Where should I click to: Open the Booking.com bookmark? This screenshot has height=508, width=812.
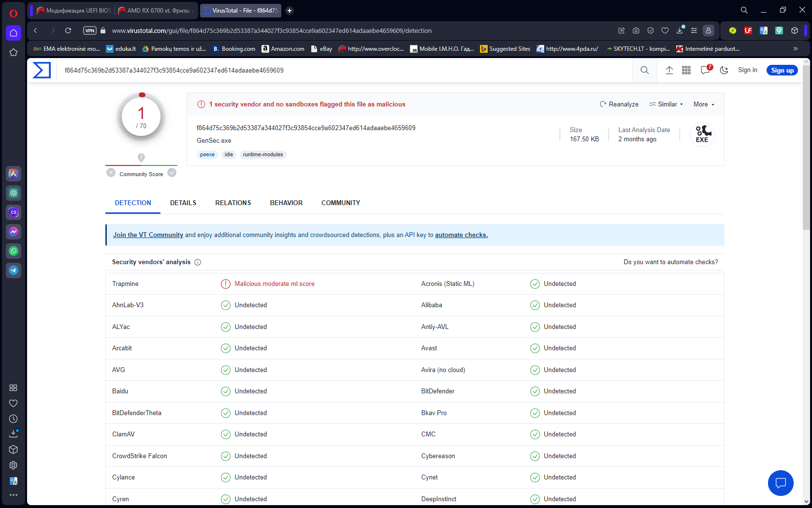[234, 49]
